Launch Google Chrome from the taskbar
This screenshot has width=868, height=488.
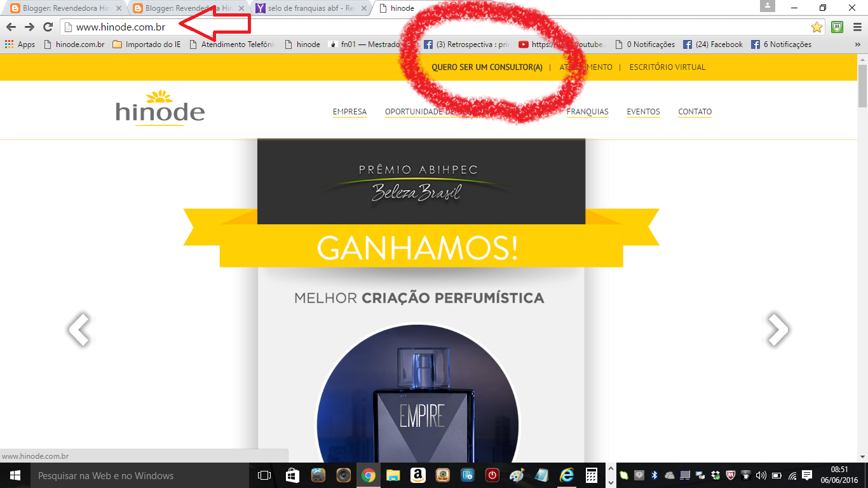(x=370, y=475)
